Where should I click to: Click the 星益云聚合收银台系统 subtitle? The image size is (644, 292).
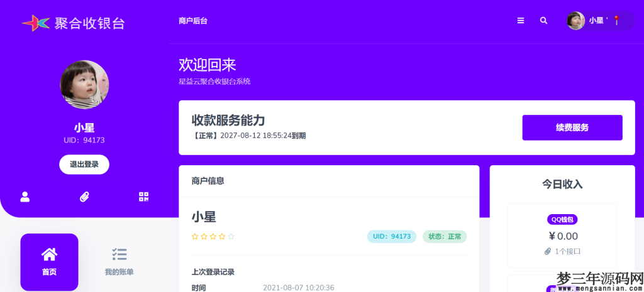[x=214, y=82]
